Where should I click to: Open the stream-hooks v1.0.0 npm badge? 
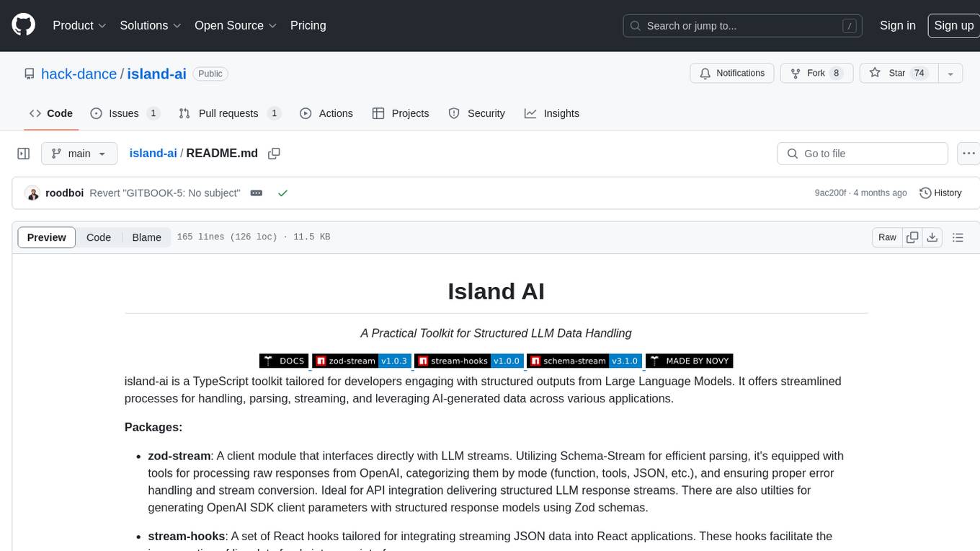[468, 361]
